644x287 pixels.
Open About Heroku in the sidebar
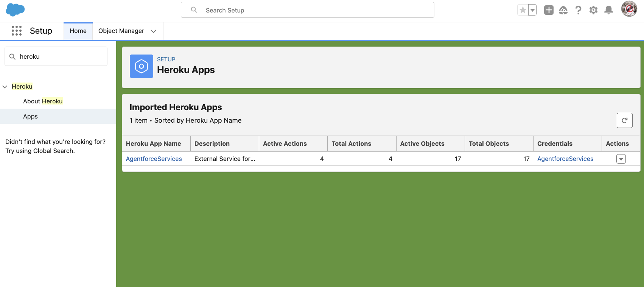tap(43, 101)
